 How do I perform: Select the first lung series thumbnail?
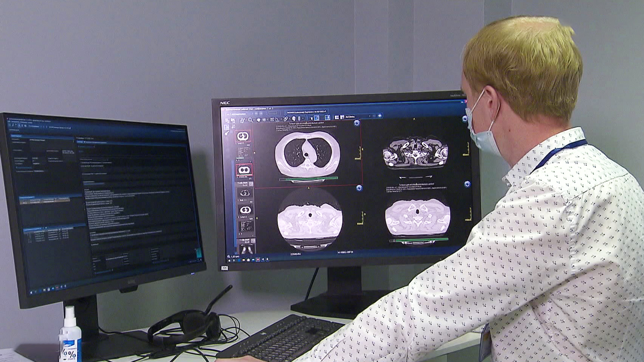[243, 136]
